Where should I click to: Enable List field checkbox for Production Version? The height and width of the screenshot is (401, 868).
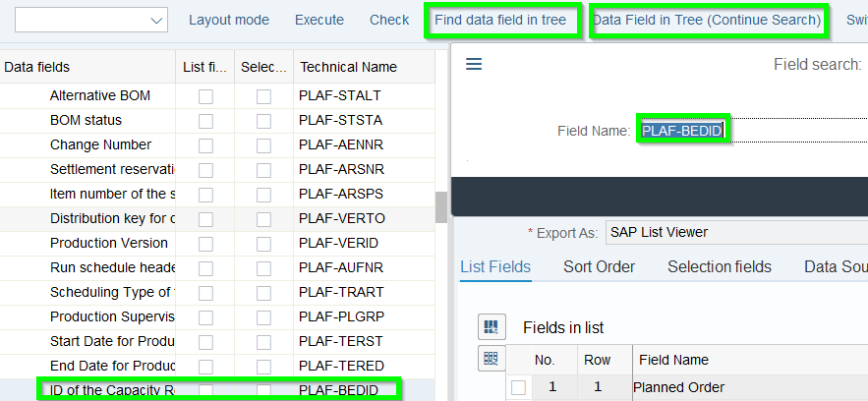tap(205, 244)
